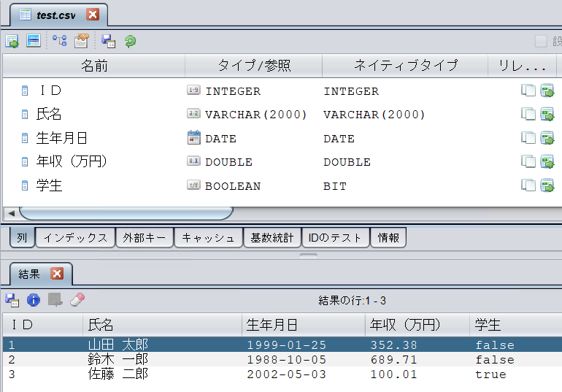The image size is (562, 392).
Task: Click the BOOLEAN type icon
Action: [x=193, y=185]
